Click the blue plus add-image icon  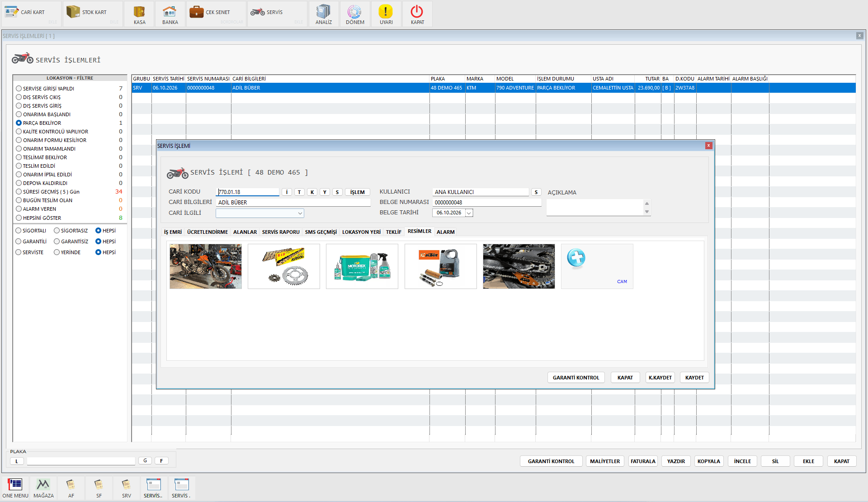coord(576,258)
